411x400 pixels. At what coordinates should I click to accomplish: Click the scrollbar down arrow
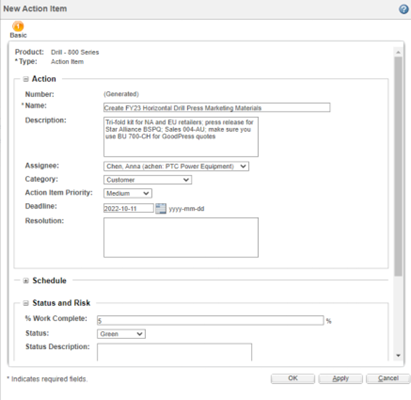[398, 356]
